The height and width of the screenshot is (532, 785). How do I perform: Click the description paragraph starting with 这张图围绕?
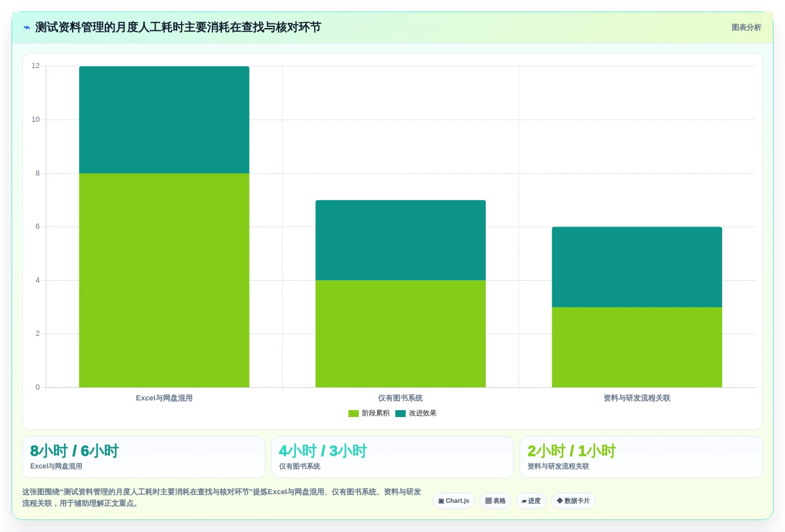point(222,498)
